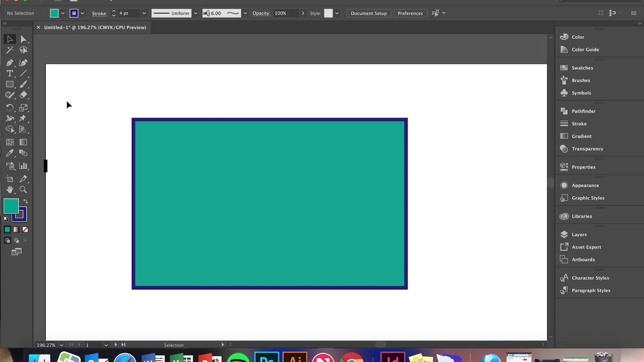This screenshot has width=644, height=362.
Task: Select the Line Segment tool
Action: (x=23, y=73)
